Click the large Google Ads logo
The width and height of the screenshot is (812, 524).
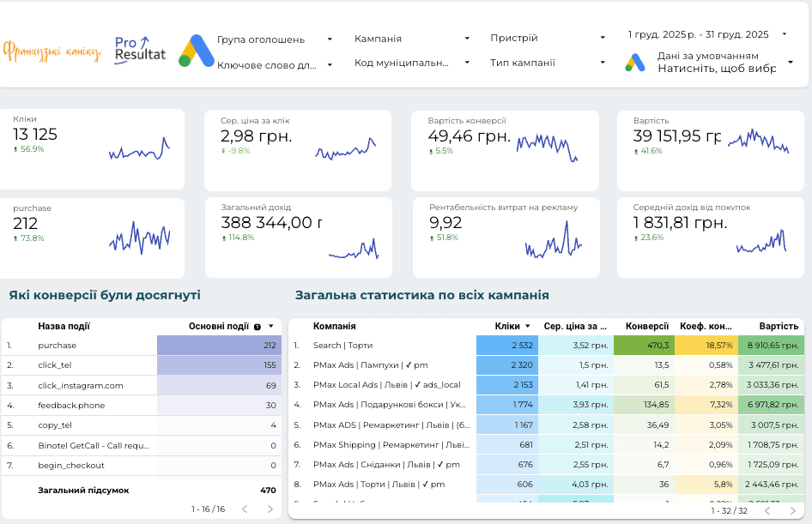point(197,51)
